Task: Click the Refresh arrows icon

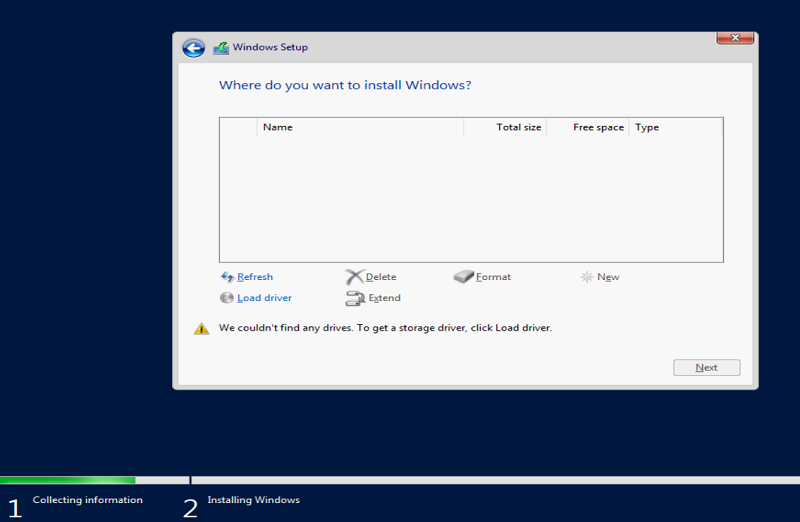Action: [227, 277]
